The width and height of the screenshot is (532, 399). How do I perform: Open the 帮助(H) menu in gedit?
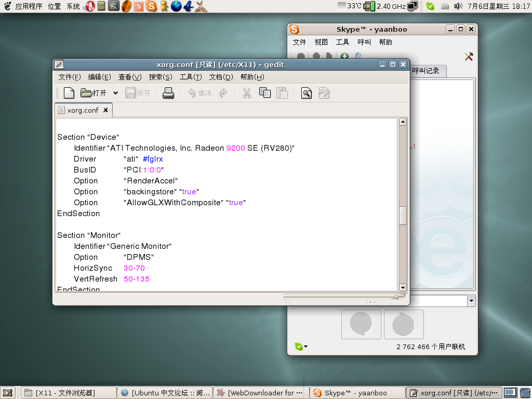252,77
